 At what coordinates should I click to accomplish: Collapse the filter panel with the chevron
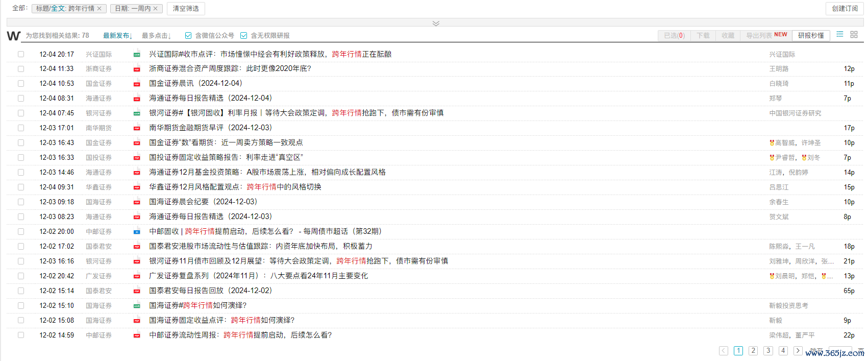[436, 23]
